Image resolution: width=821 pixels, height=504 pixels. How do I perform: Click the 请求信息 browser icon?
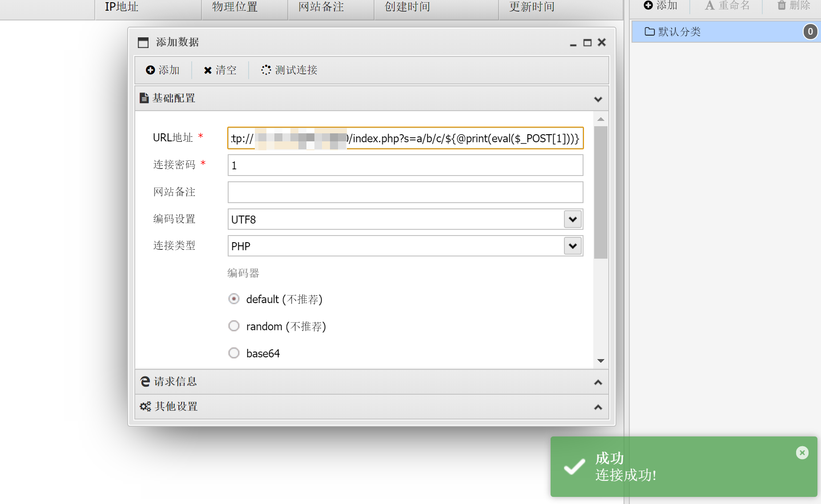145,381
